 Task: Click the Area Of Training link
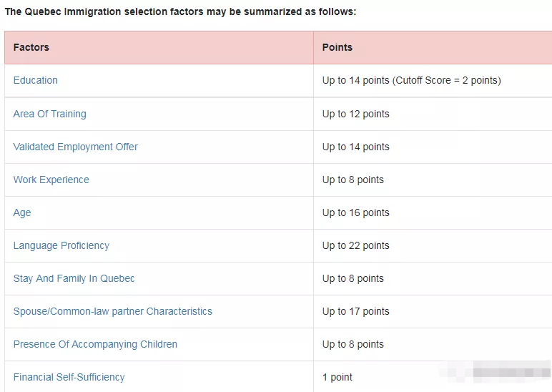(49, 114)
